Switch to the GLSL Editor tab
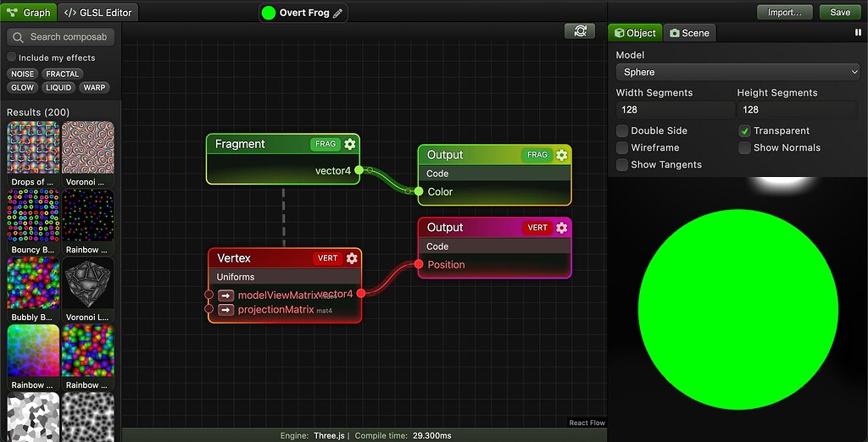This screenshot has height=442, width=868. [97, 12]
